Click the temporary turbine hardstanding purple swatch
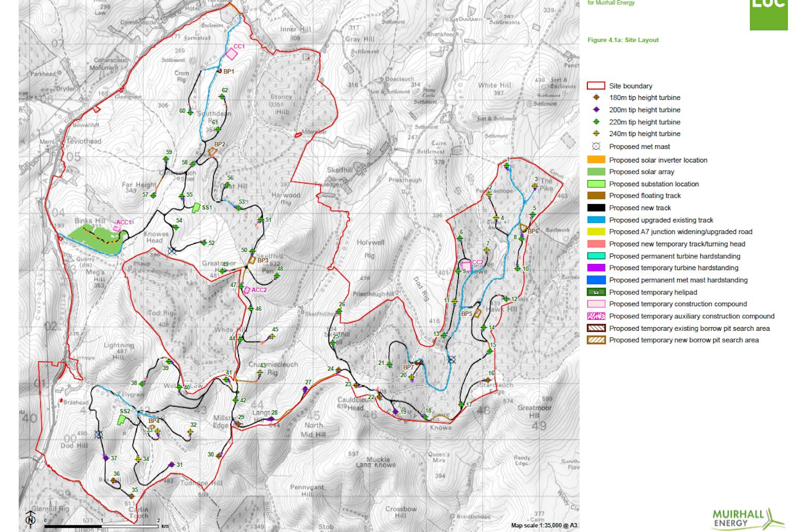 [x=596, y=268]
